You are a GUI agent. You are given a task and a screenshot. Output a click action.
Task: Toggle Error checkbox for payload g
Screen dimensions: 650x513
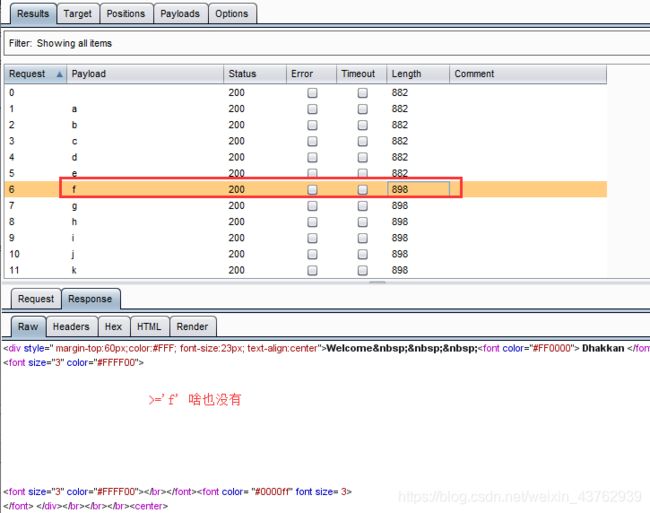312,206
